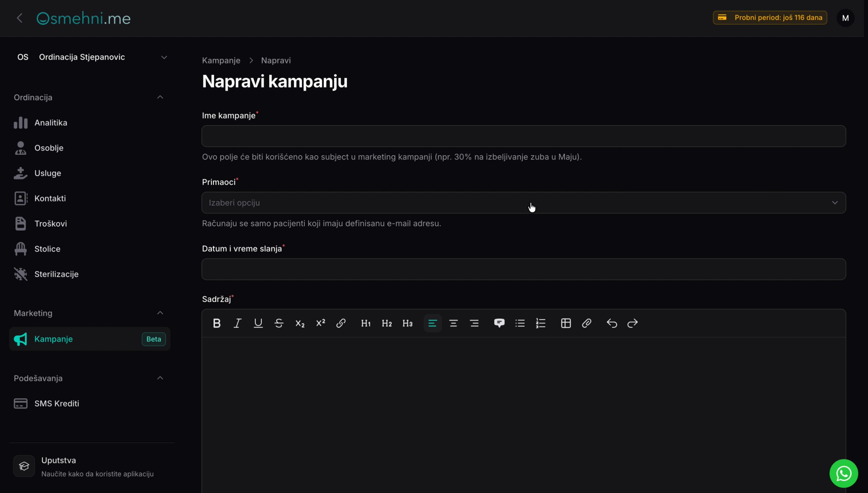
Task: Toggle italic formatting in editor toolbar
Action: 238,323
